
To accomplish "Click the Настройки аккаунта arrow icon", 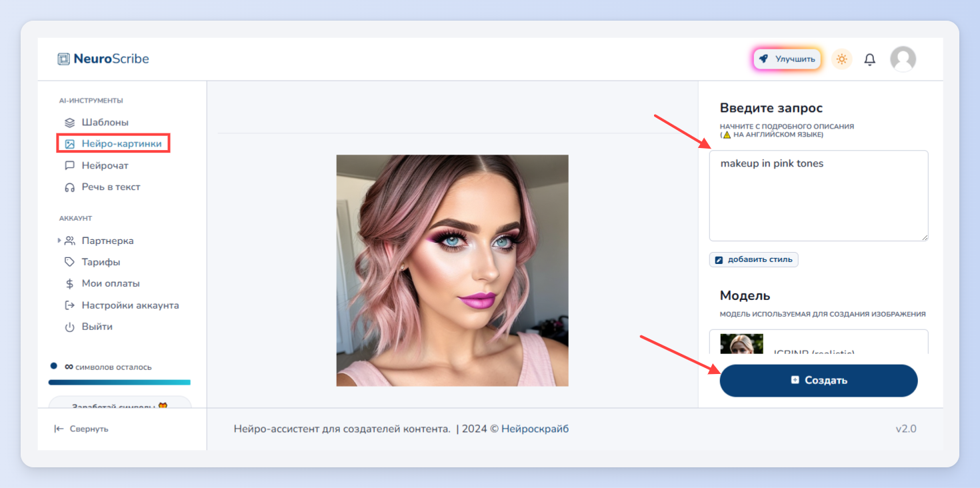I will (x=69, y=305).
